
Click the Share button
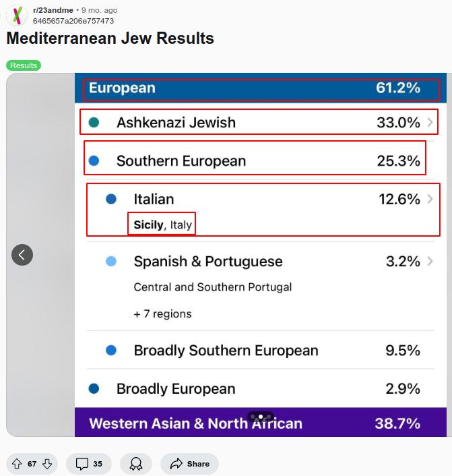pos(190,464)
